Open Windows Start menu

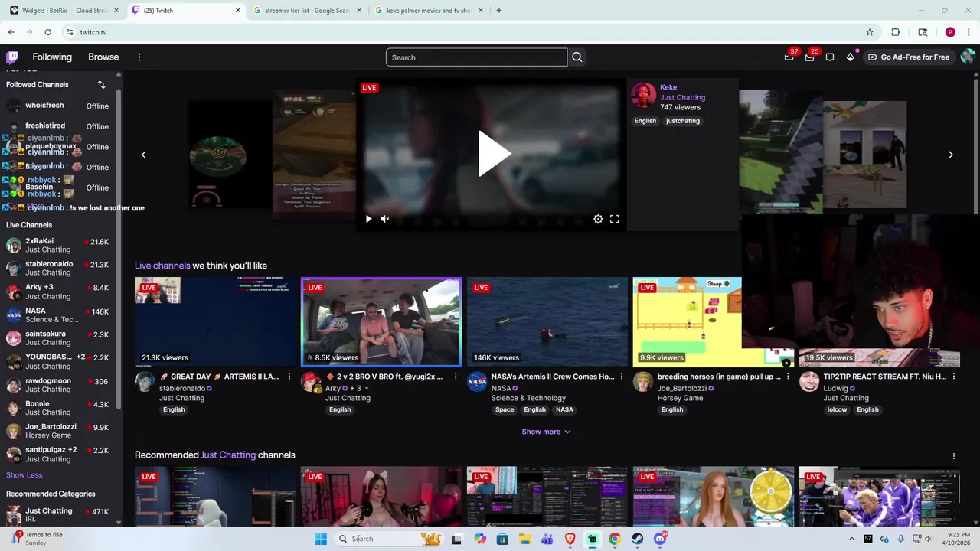click(321, 539)
